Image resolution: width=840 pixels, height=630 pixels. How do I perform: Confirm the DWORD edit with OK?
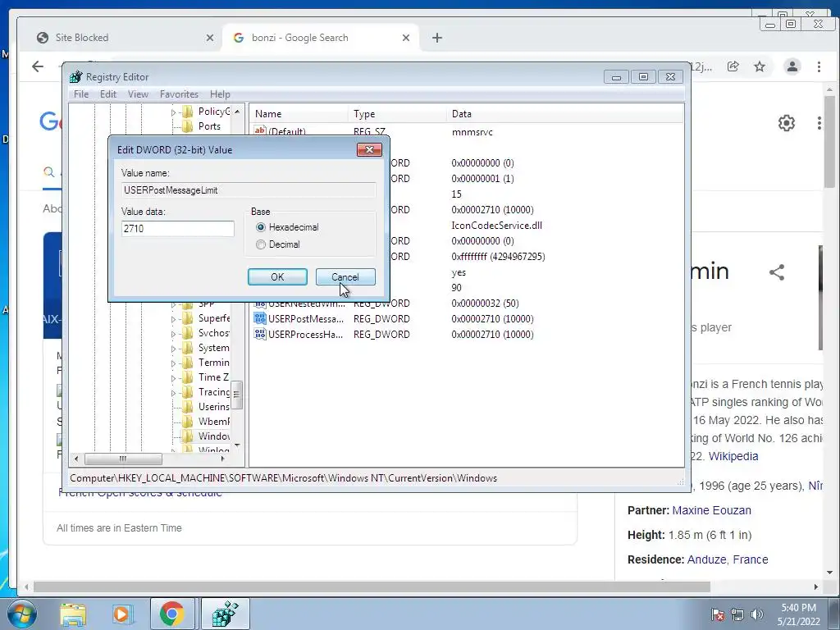pyautogui.click(x=277, y=277)
